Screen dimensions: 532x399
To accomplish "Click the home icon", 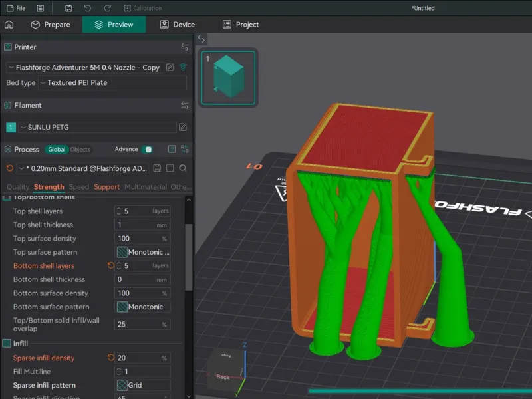I will click(9, 25).
